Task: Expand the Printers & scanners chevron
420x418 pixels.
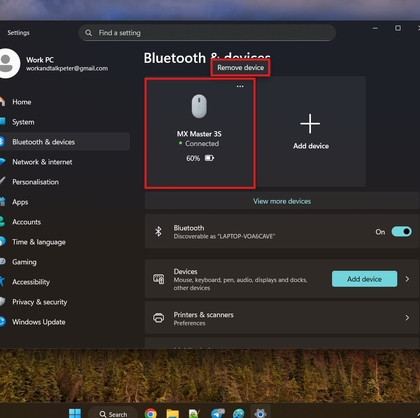Action: point(407,318)
